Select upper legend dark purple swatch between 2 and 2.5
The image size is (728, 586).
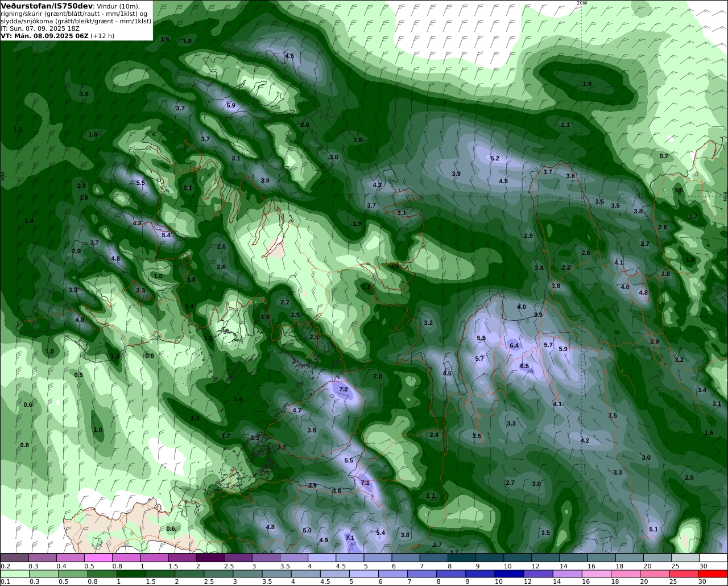210,558
